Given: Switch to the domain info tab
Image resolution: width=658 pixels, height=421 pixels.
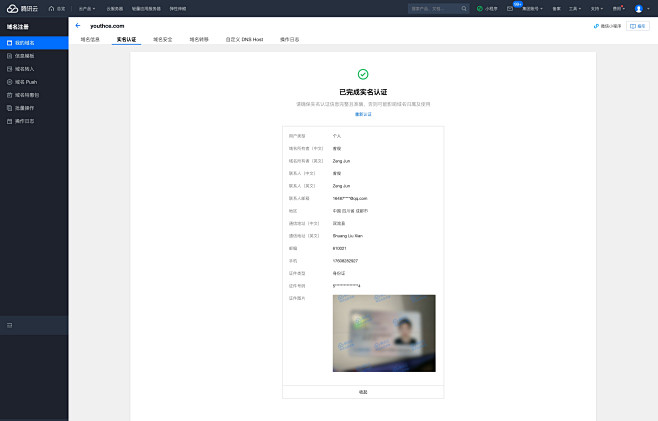Looking at the screenshot, I should (90, 39).
